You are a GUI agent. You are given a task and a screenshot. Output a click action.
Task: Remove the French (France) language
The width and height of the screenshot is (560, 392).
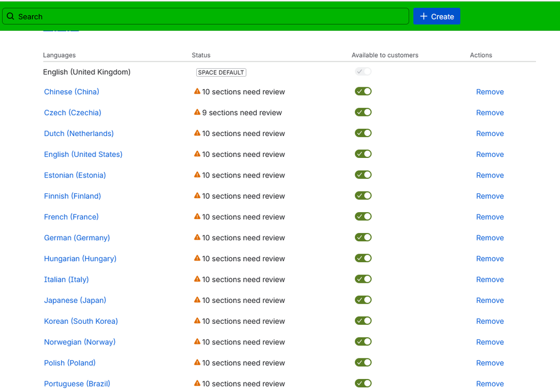tap(490, 217)
